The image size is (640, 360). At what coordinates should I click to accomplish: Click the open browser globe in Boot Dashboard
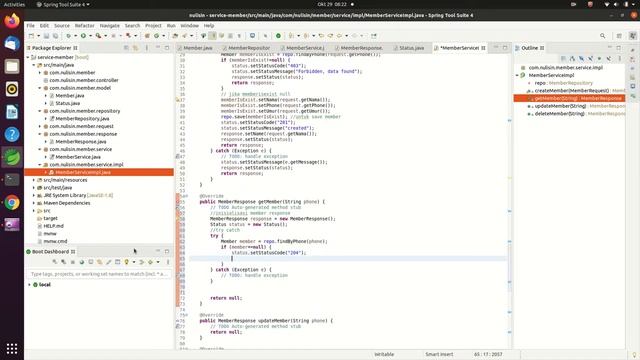82,262
